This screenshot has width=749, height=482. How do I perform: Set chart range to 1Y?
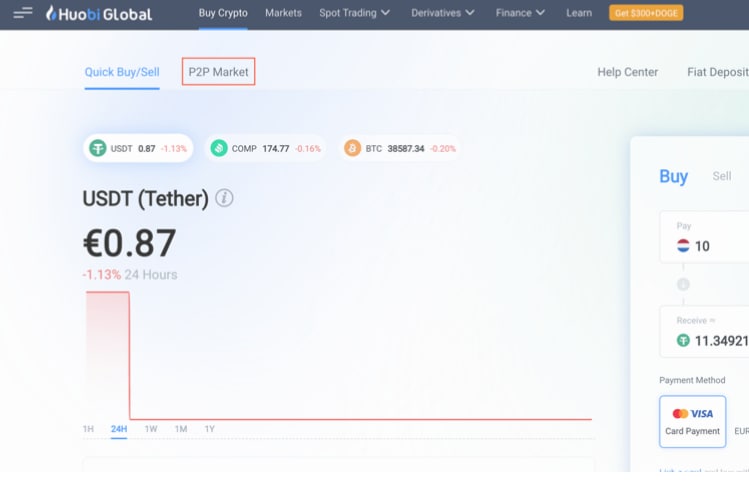coord(210,429)
